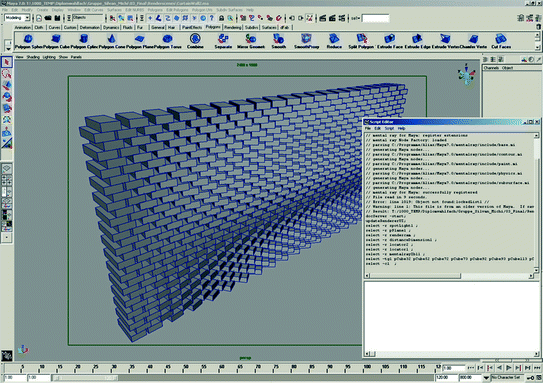This screenshot has width=543, height=383.
Task: Open the Shading menu in viewport panel
Action: coord(33,57)
